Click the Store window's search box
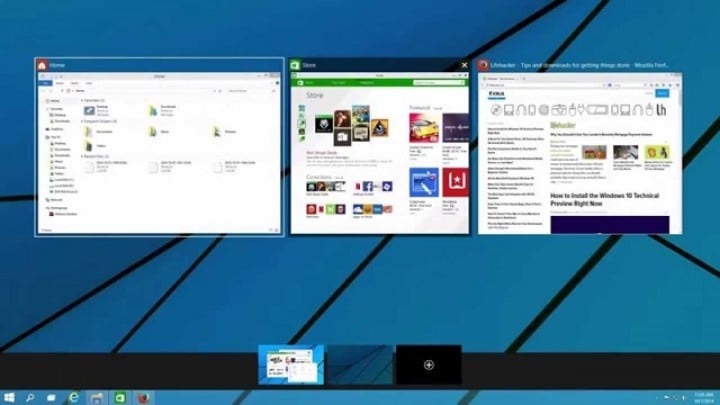 pos(439,83)
